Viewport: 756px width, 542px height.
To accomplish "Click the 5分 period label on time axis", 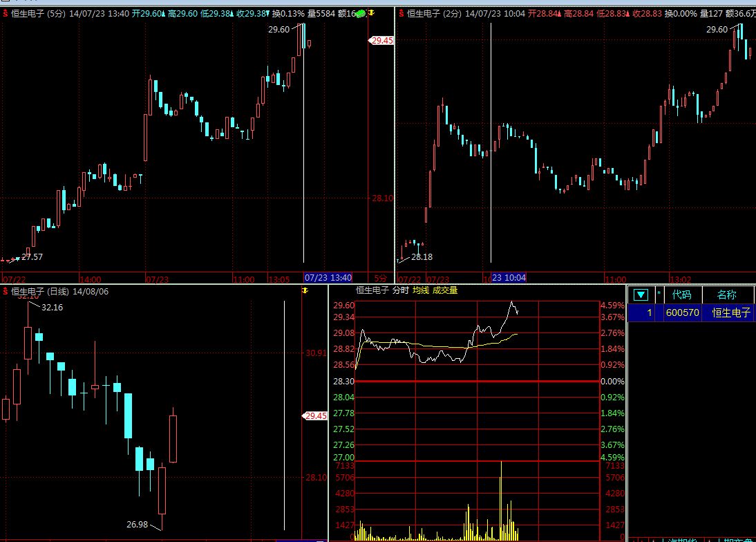I will 380,278.
